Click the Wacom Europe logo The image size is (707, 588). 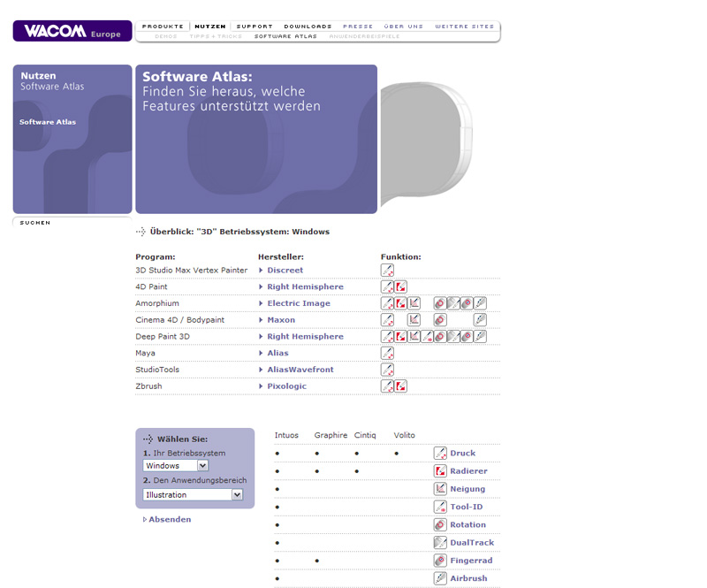[x=72, y=31]
